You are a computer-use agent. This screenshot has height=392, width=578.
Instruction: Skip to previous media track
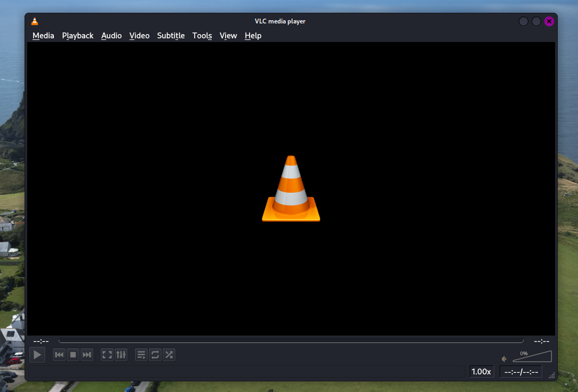59,355
